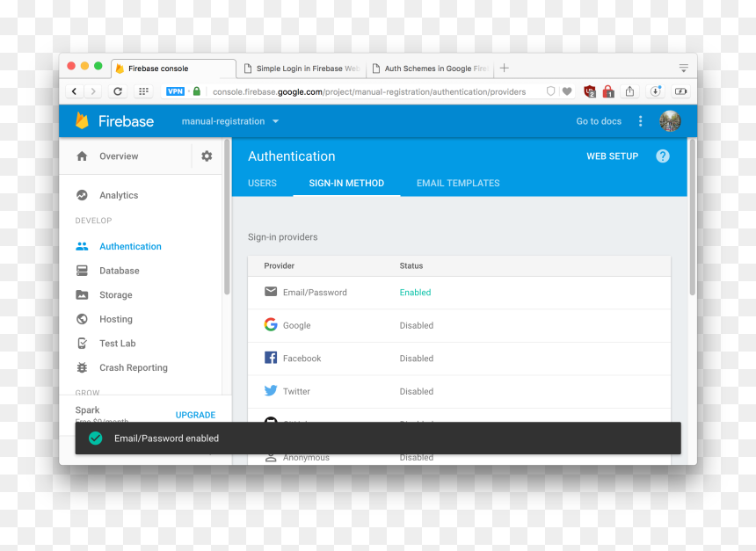
Task: Select the Google provider row
Action: pyautogui.click(x=459, y=325)
